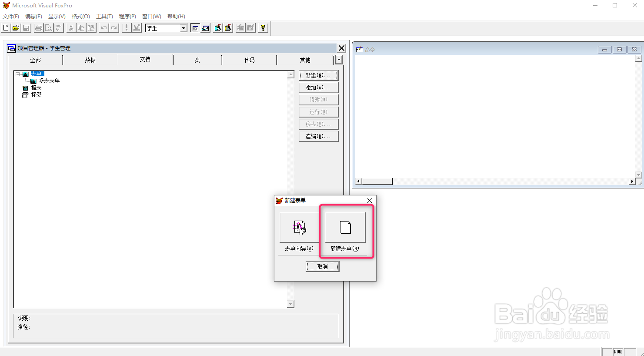This screenshot has width=644, height=356.
Task: Click the 添加(A)... button
Action: (319, 87)
